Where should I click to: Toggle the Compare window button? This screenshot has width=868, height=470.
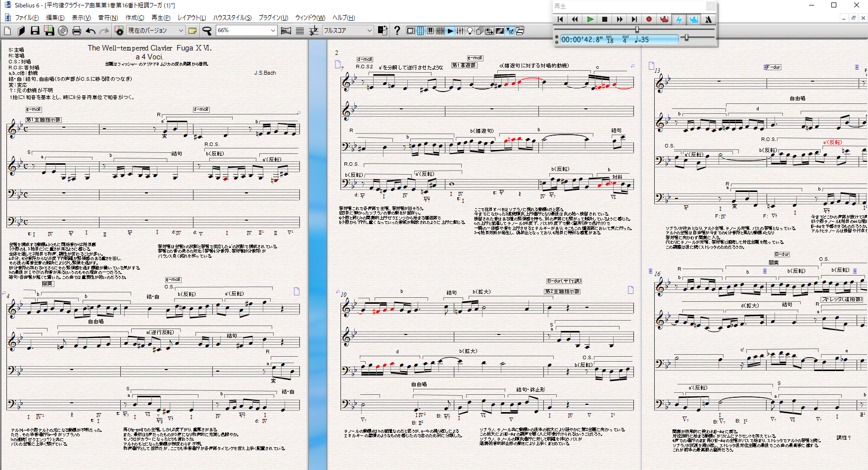pyautogui.click(x=490, y=31)
